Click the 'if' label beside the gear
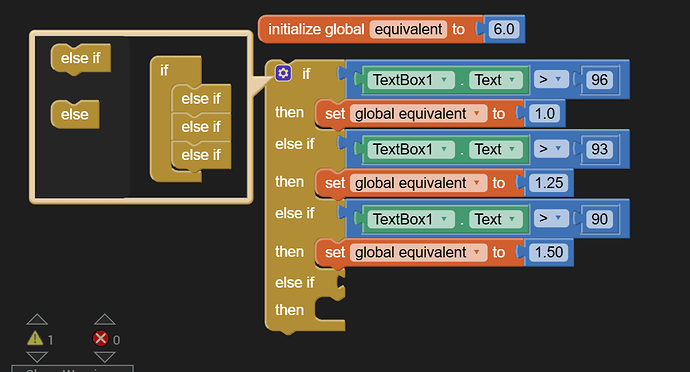Image resolution: width=690 pixels, height=372 pixels. coord(306,74)
